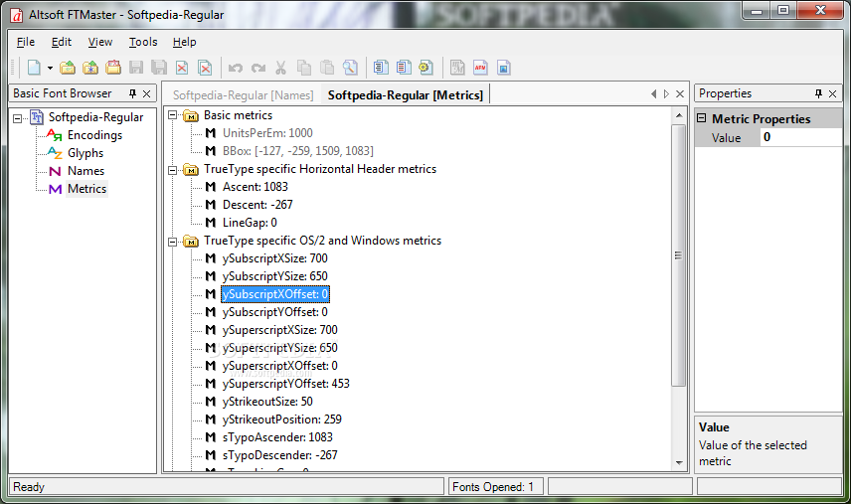Select the yStrikeoutPosition: 259 metric
This screenshot has height=504, width=851.
tap(282, 420)
